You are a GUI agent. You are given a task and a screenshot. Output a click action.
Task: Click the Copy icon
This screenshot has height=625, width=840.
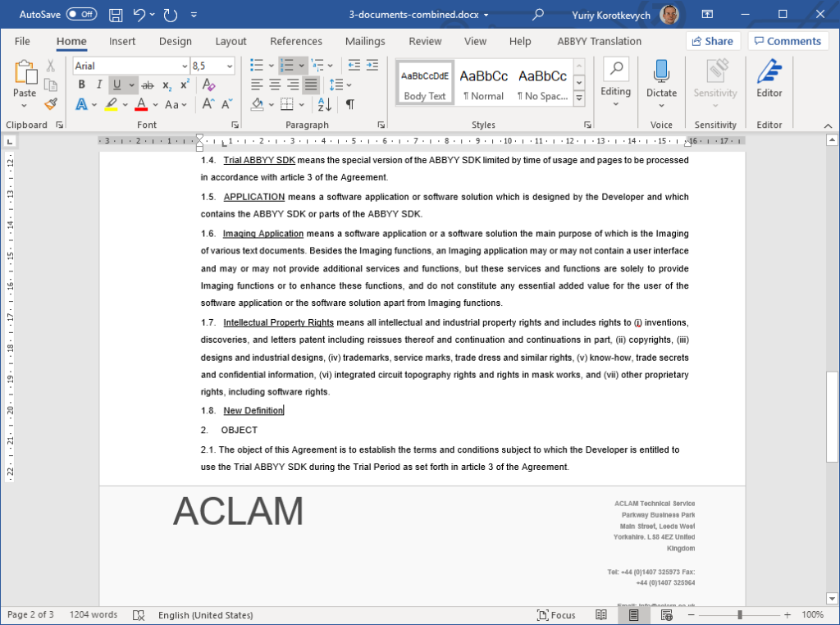click(51, 84)
